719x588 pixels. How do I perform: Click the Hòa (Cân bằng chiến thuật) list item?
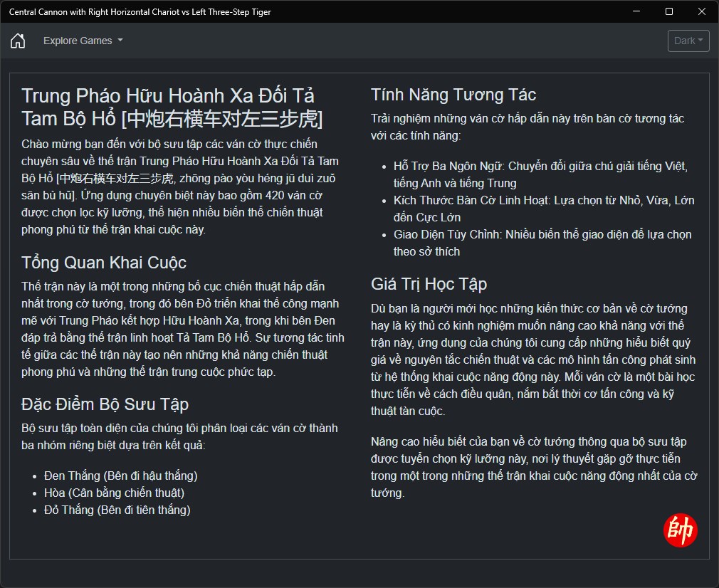tap(114, 493)
